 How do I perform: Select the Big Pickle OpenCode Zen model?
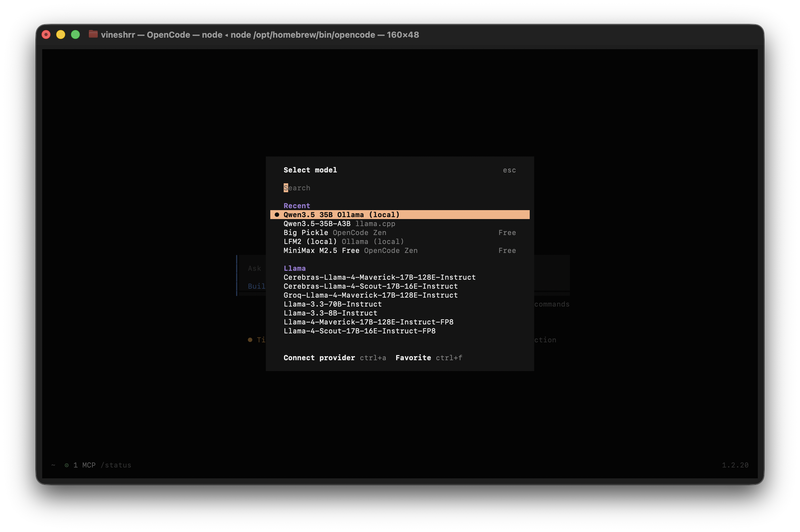coord(335,232)
